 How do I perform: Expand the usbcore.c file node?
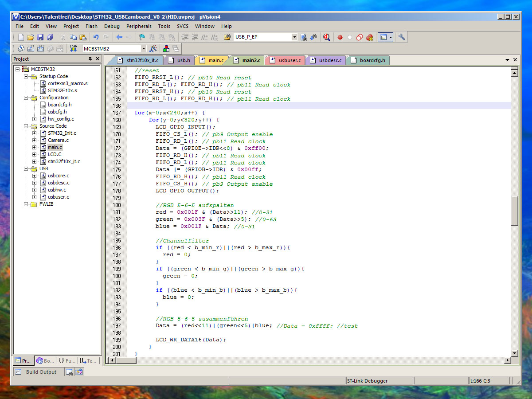coord(35,176)
